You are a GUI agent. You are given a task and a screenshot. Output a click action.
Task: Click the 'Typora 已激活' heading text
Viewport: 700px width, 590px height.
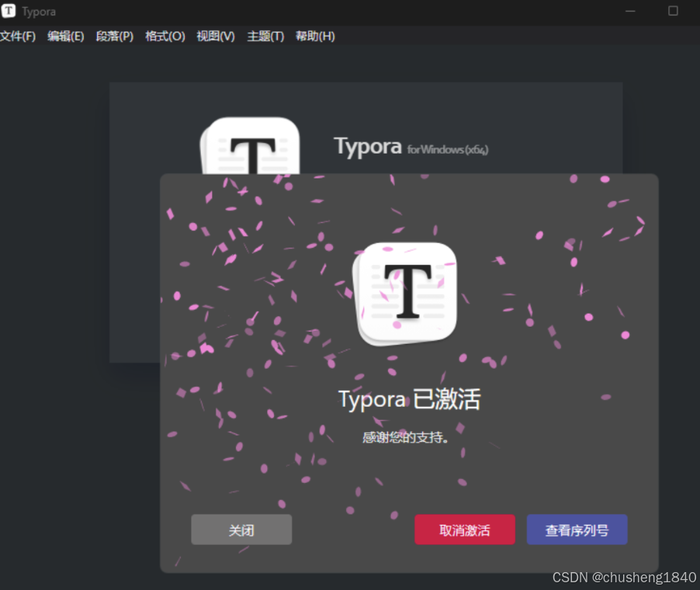[x=410, y=399]
